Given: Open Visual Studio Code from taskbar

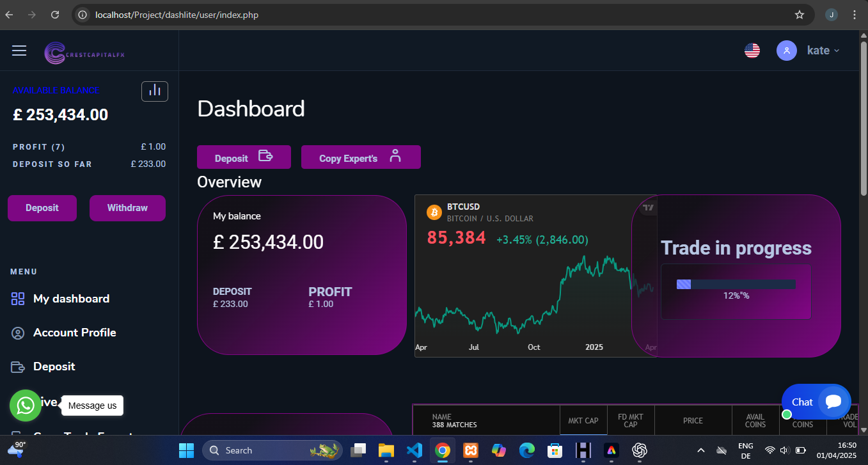Looking at the screenshot, I should 414,450.
